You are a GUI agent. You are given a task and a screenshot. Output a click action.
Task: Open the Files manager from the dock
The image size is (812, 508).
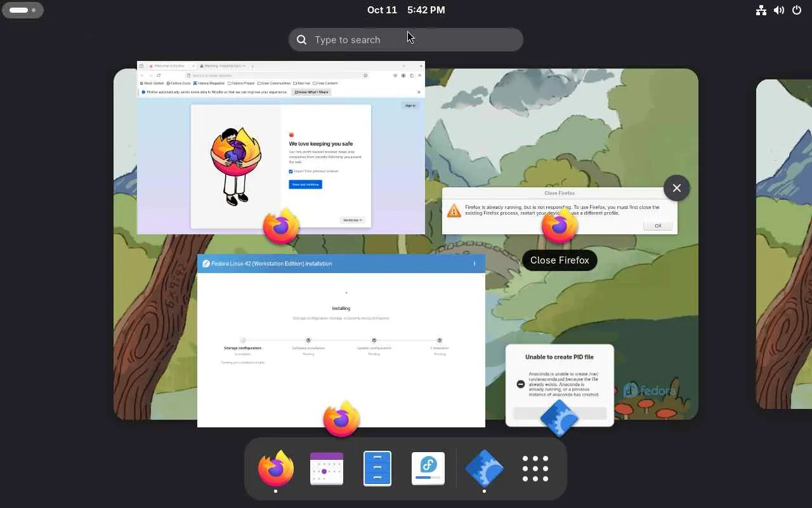[377, 469]
